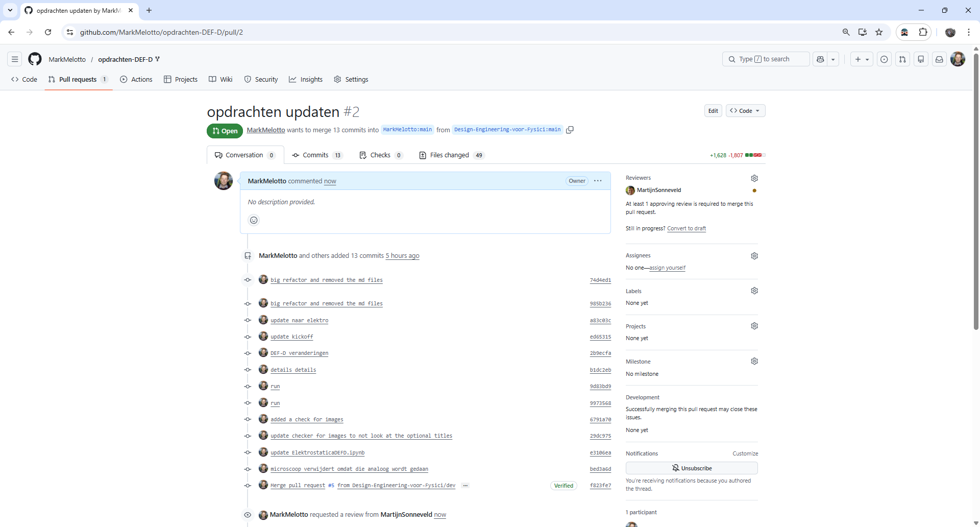Viewport: 980px width, 527px height.
Task: Open reviewer MartijnSonneveld profile link
Action: 659,190
